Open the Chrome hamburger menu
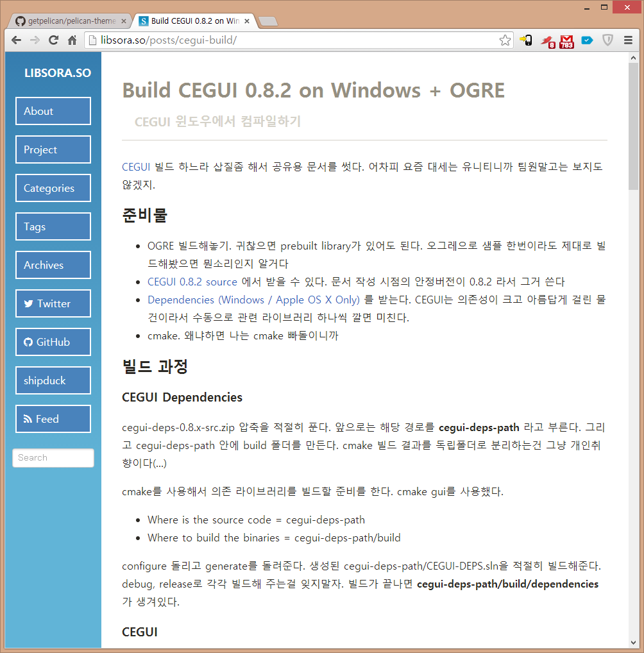The height and width of the screenshot is (653, 644). (x=628, y=40)
